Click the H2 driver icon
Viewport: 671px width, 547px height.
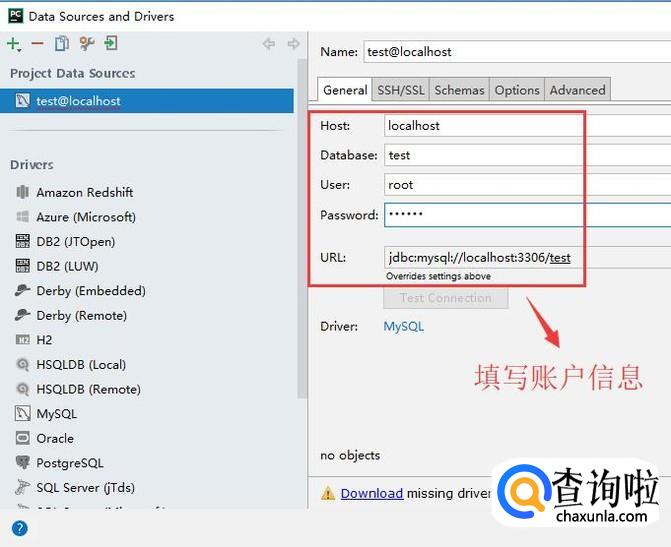click(22, 340)
